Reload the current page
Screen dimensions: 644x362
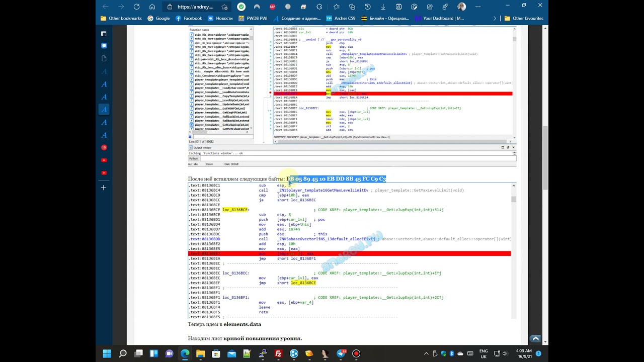point(136,7)
